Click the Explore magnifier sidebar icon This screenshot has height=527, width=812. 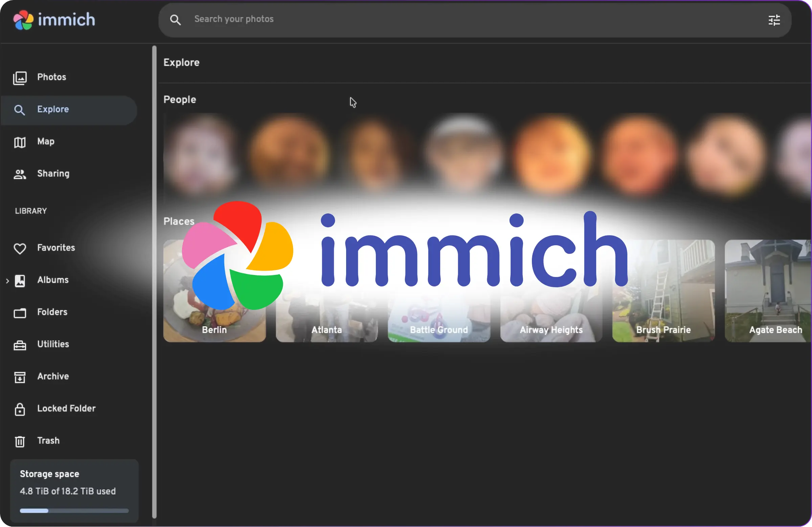click(x=19, y=110)
